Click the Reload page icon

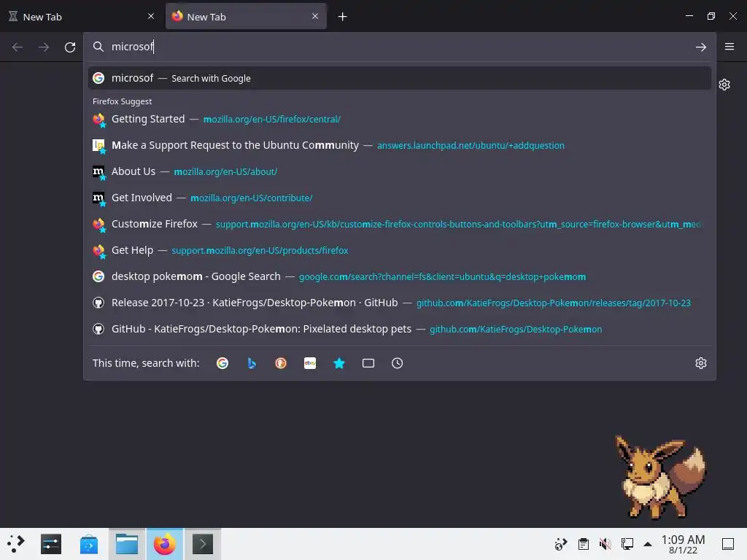[70, 47]
